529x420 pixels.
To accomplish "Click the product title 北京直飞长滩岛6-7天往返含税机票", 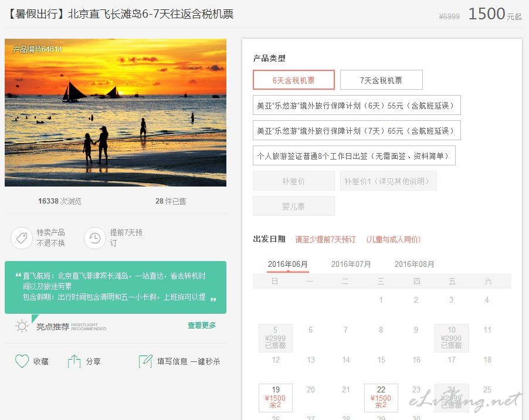I will point(151,14).
